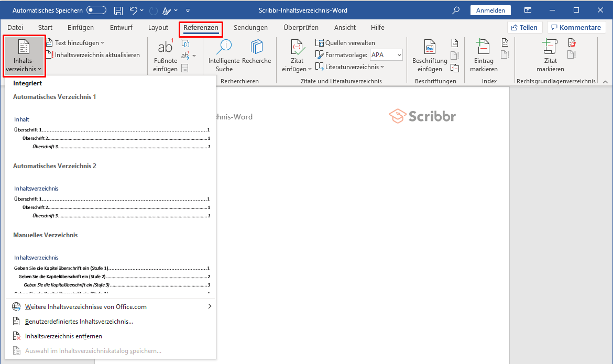613x364 pixels.
Task: Open Intelligente Suche
Action: [x=224, y=56]
